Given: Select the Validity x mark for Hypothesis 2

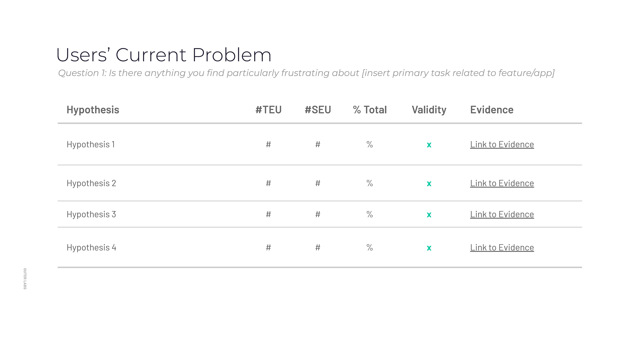Looking at the screenshot, I should click(429, 184).
